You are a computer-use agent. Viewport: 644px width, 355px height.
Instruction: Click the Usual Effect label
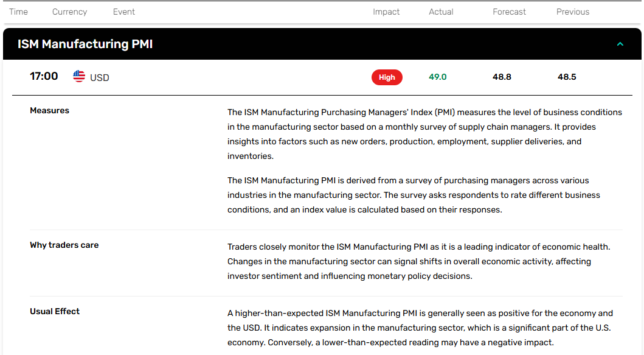click(x=55, y=311)
